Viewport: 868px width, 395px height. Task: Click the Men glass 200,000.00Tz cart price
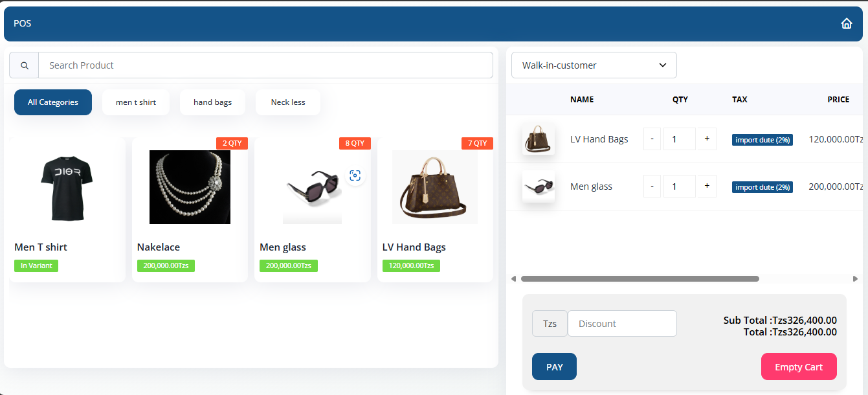click(x=836, y=186)
